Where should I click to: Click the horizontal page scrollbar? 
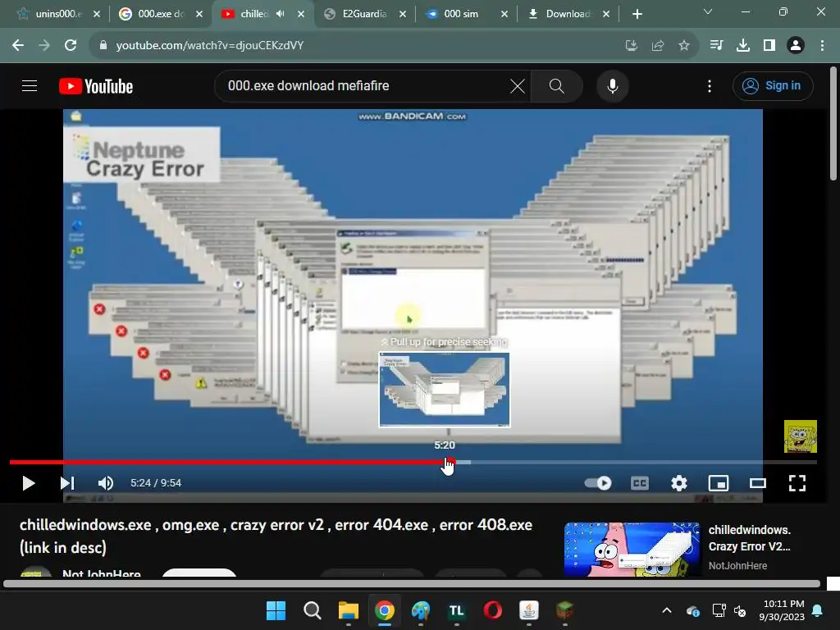coord(412,584)
